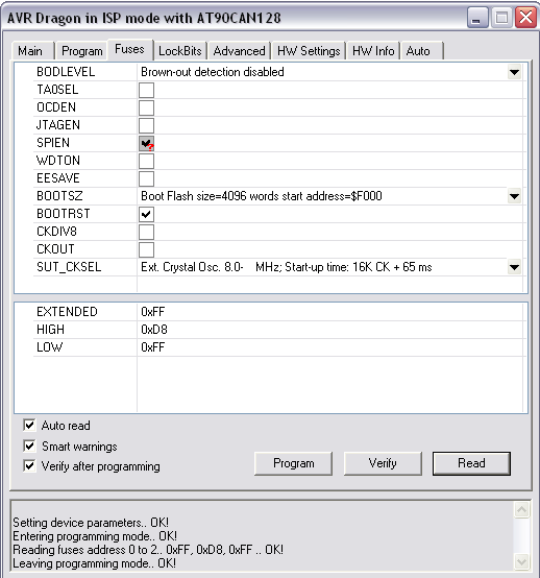Image resolution: width=540 pixels, height=578 pixels.
Task: Click the Brown-out detection disabled value
Action: coord(212,72)
